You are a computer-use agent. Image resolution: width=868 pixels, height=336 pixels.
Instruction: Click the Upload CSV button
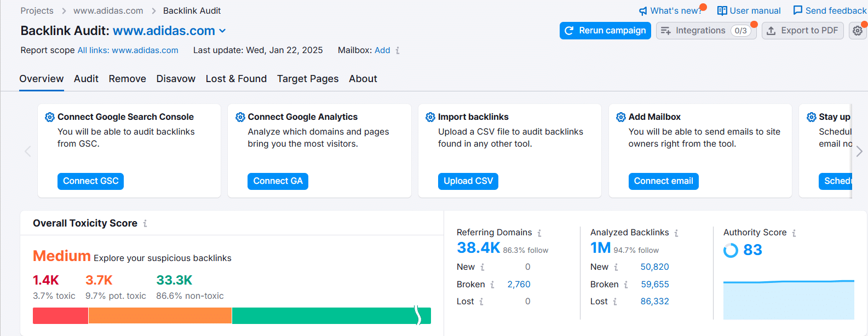tap(468, 181)
